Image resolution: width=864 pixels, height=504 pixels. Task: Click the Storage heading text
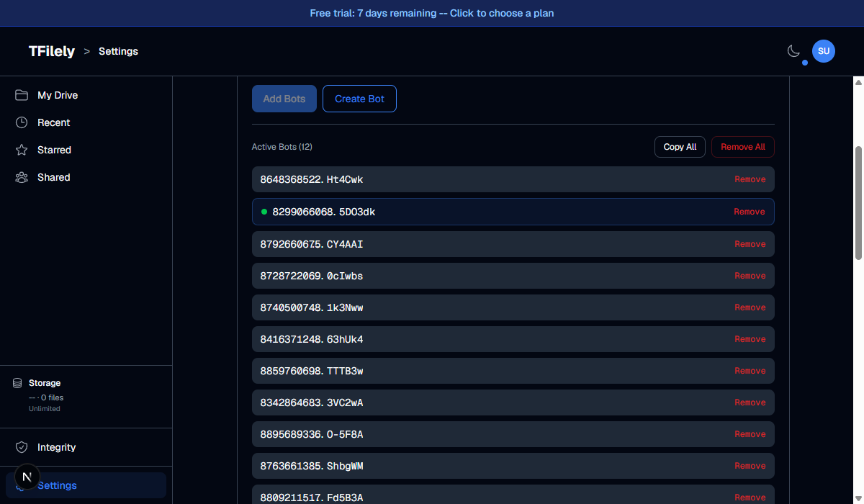click(45, 383)
